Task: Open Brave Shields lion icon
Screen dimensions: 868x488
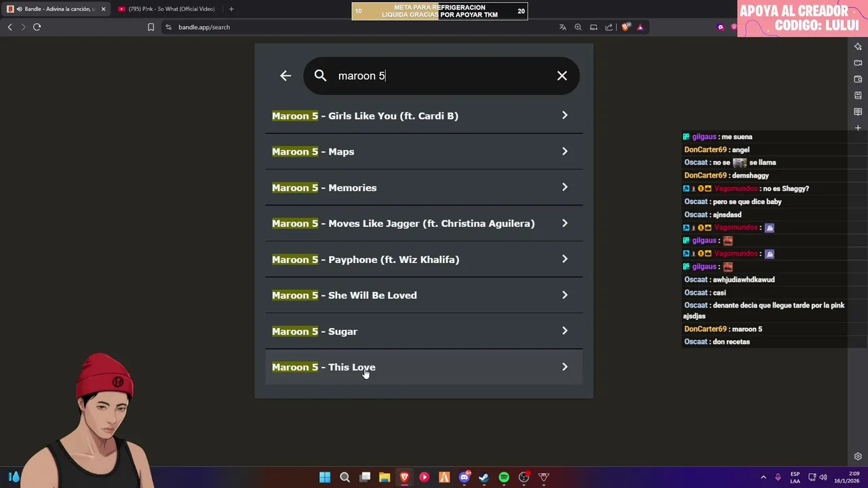Action: click(625, 27)
